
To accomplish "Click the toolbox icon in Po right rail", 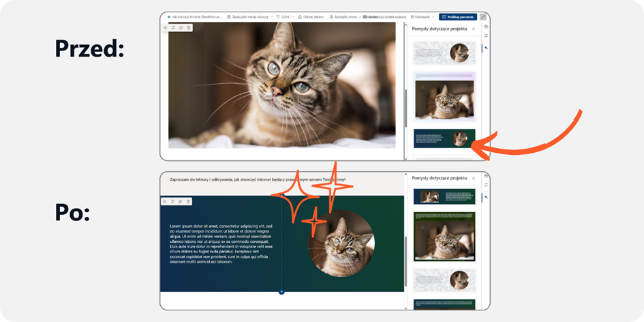I will click(486, 176).
